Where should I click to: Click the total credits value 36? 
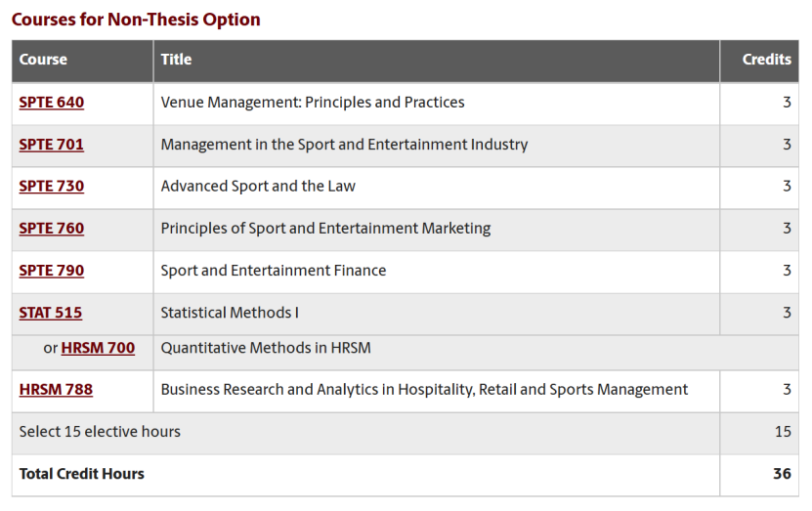coord(782,474)
